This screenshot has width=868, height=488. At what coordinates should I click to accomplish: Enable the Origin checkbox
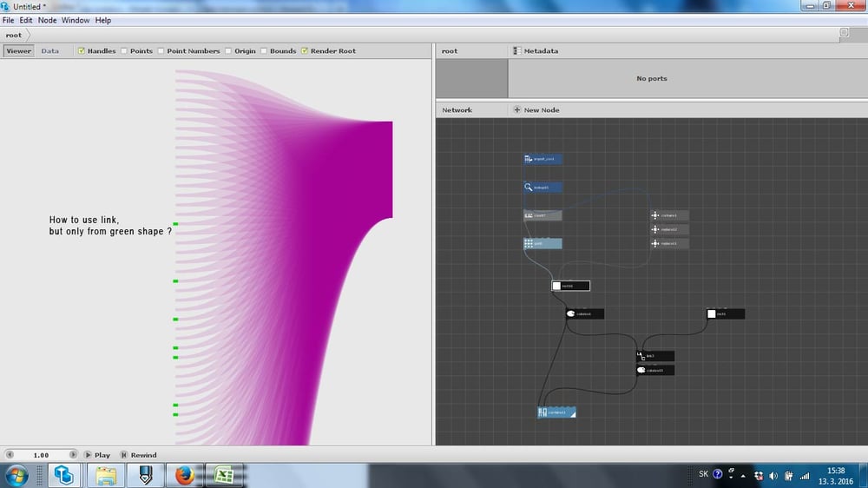(x=228, y=51)
